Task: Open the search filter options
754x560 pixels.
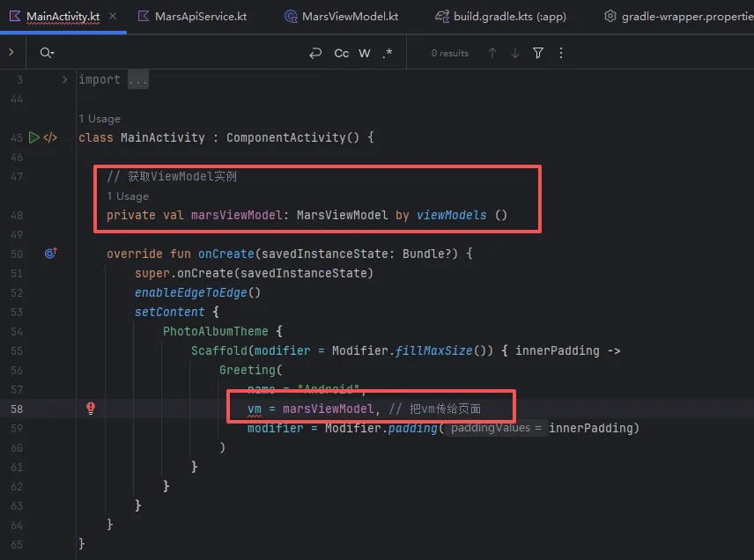Action: click(538, 53)
